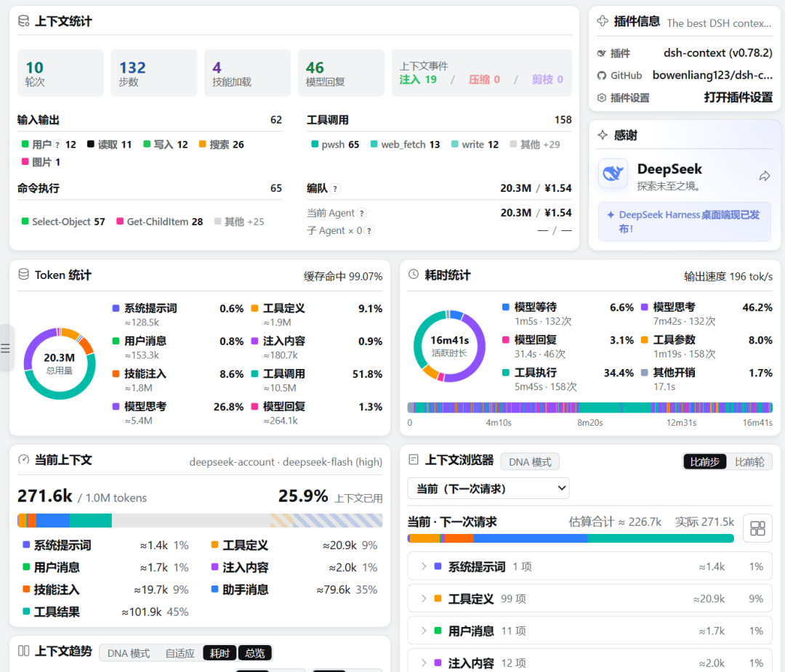Select the 耗时 tab in 上下文趋势
The width and height of the screenshot is (785, 672).
click(x=220, y=653)
